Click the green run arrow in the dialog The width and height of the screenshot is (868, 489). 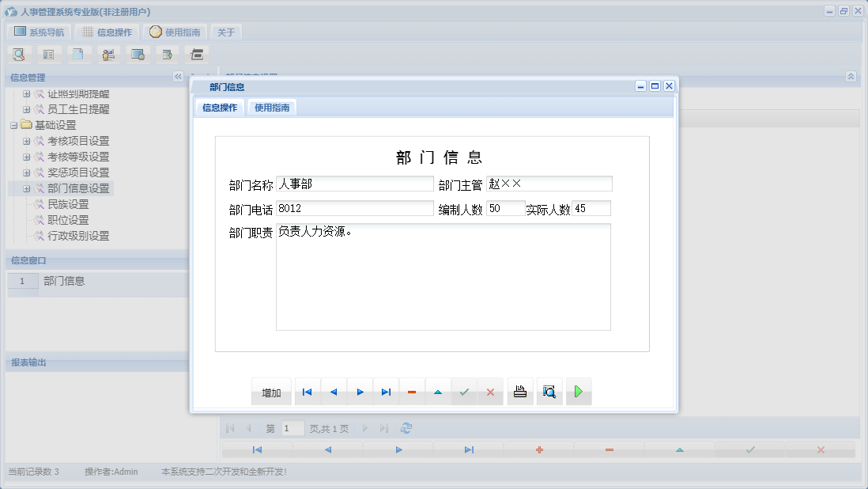[578, 391]
